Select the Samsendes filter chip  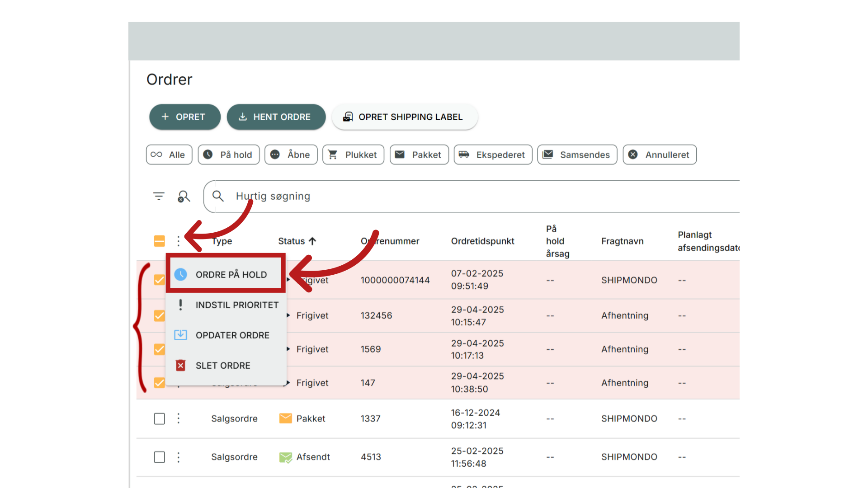click(577, 155)
